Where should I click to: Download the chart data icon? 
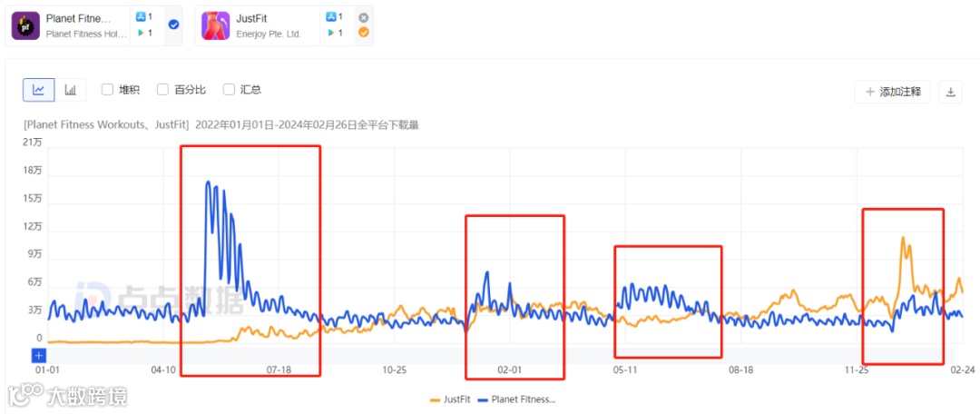pos(951,92)
